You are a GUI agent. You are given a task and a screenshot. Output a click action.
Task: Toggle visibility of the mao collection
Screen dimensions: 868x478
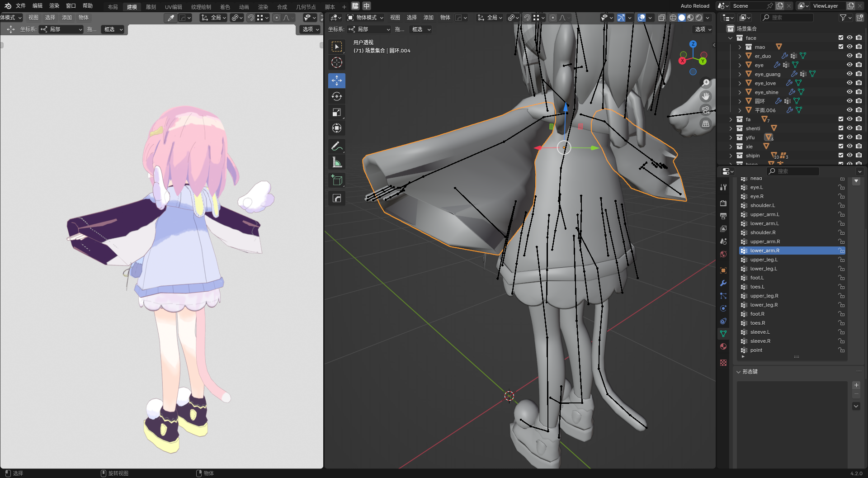point(849,47)
